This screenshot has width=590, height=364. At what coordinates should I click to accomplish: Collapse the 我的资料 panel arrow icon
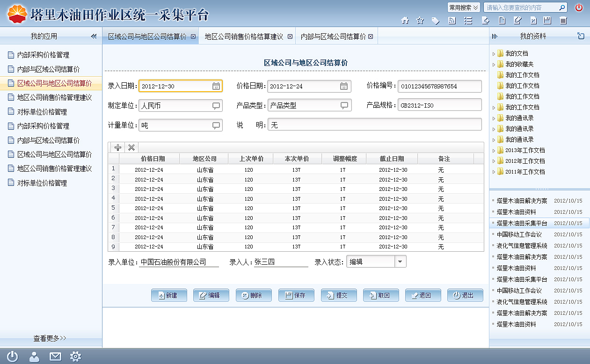point(495,36)
